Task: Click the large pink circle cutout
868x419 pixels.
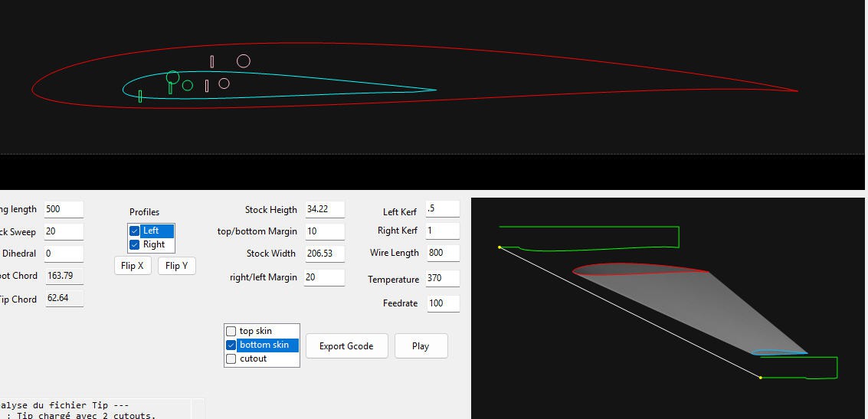Action: point(243,61)
